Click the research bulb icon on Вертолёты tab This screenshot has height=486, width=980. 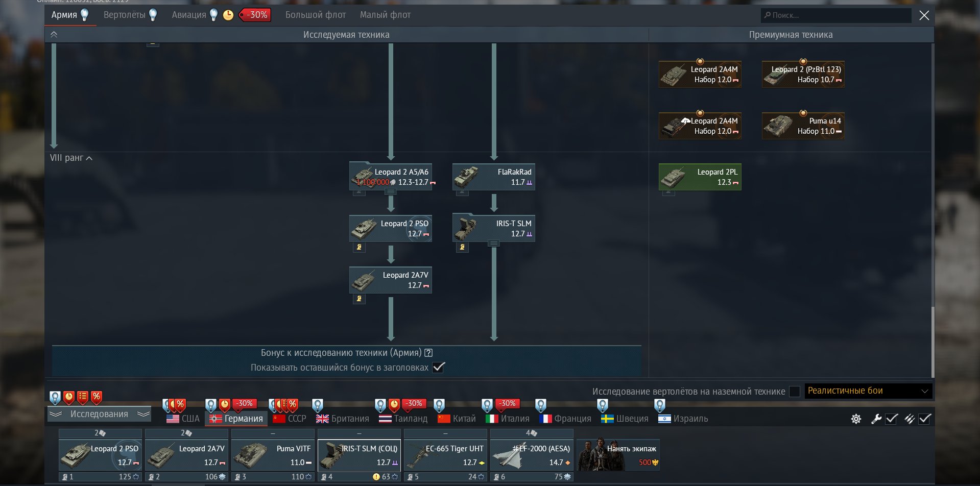tap(153, 15)
